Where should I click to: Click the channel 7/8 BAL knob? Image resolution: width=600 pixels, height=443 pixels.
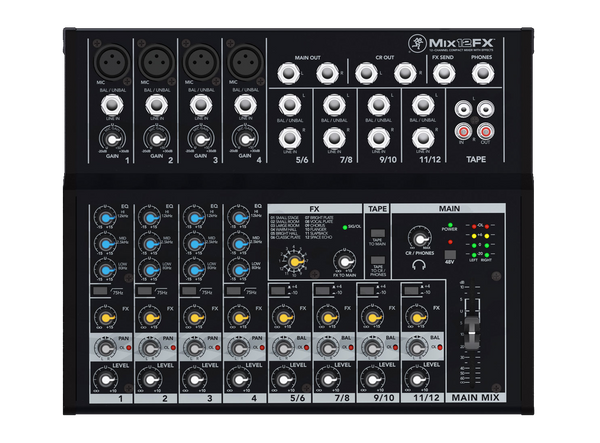[329, 347]
